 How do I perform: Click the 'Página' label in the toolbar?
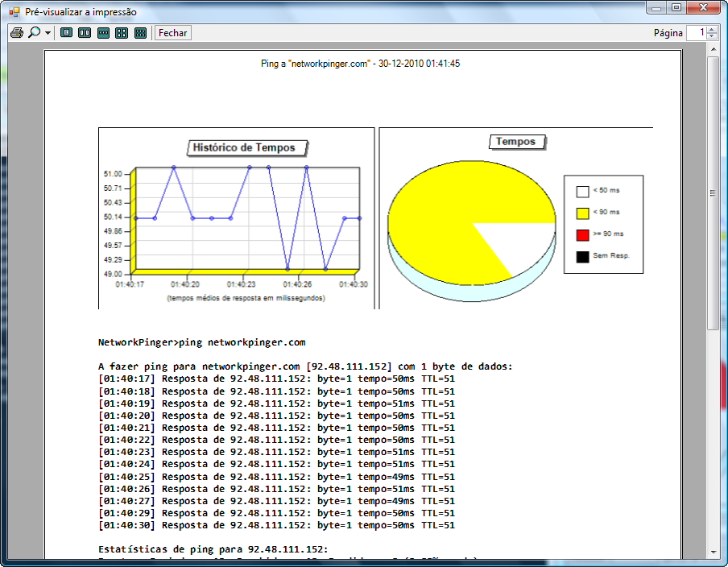668,33
